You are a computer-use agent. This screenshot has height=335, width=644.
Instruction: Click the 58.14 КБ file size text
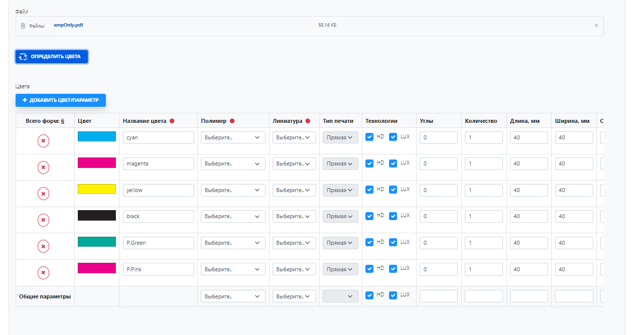pyautogui.click(x=327, y=25)
